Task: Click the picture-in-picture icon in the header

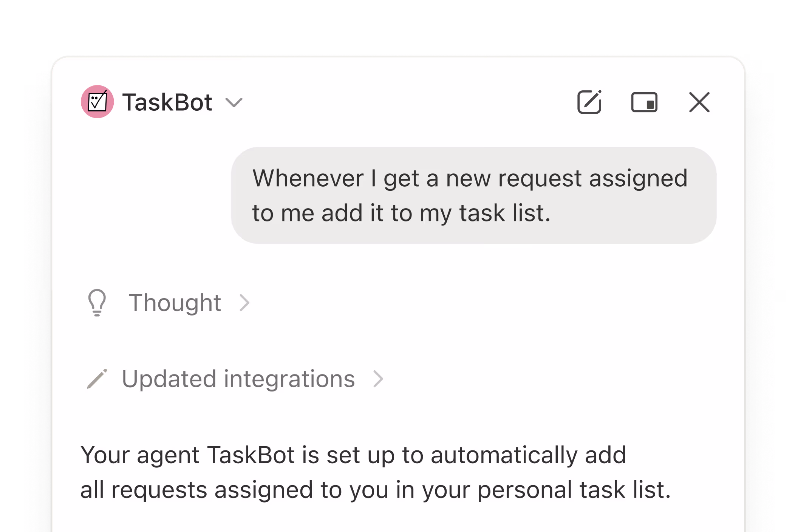Action: click(644, 102)
